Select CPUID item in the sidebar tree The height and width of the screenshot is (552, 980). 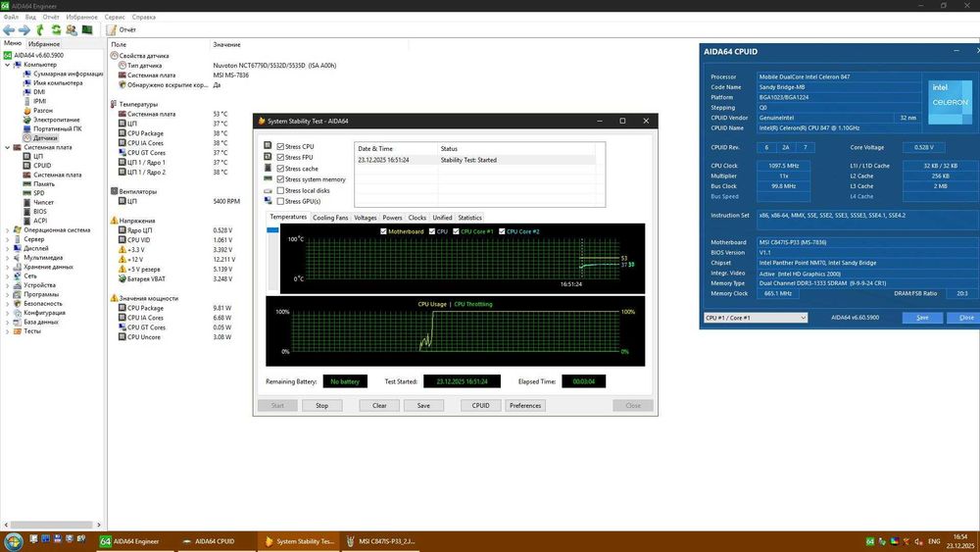42,165
